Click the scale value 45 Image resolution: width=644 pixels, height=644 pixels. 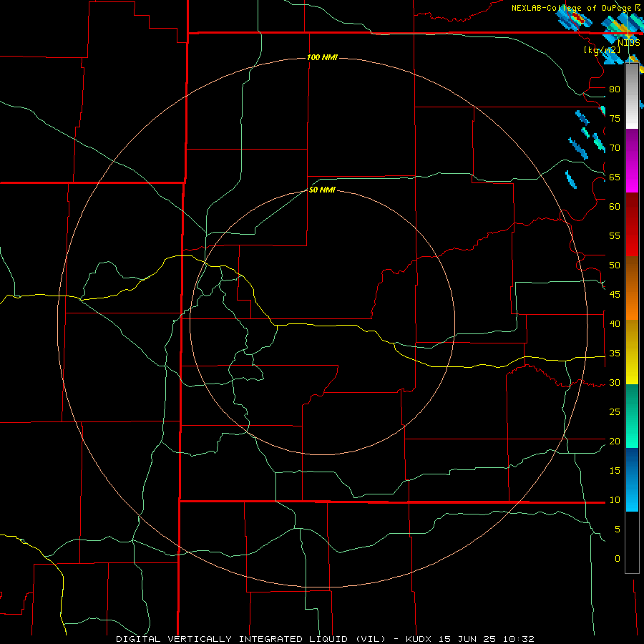click(x=615, y=295)
